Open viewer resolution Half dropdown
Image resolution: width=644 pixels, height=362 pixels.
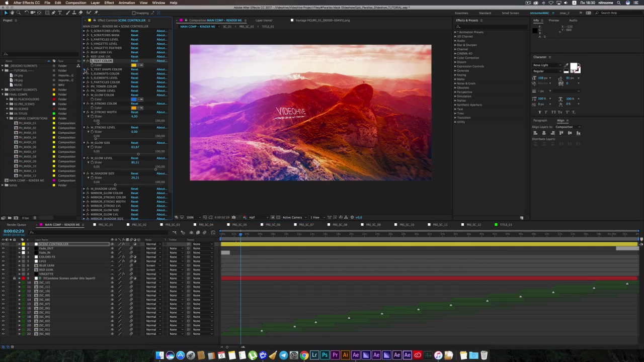(258, 217)
